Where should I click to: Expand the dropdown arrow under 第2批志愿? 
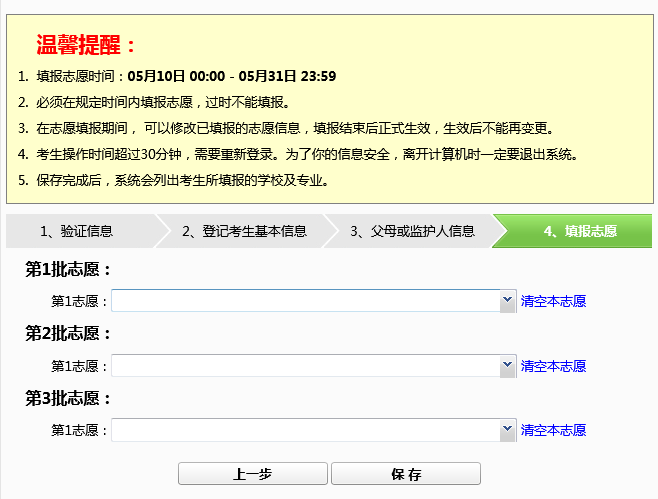click(506, 366)
